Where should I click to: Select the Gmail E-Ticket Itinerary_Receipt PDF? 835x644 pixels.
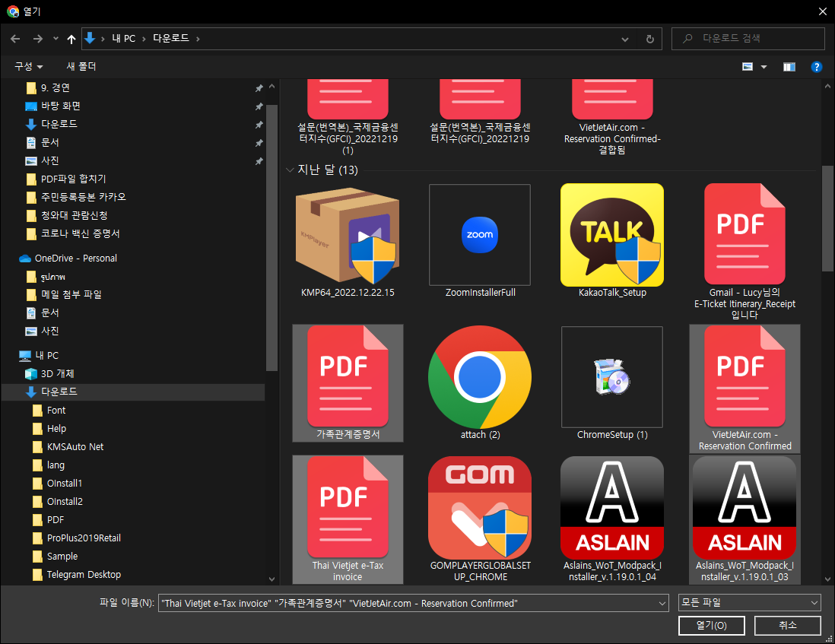[745, 251]
